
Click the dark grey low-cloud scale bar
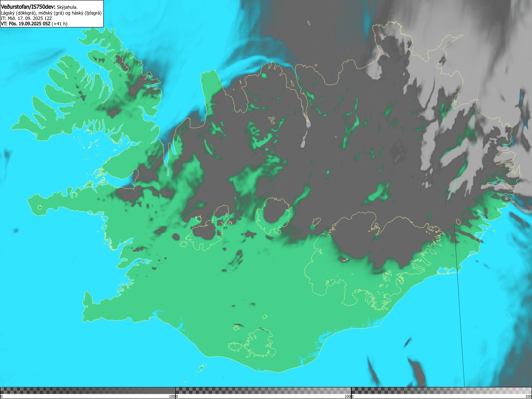88,391
